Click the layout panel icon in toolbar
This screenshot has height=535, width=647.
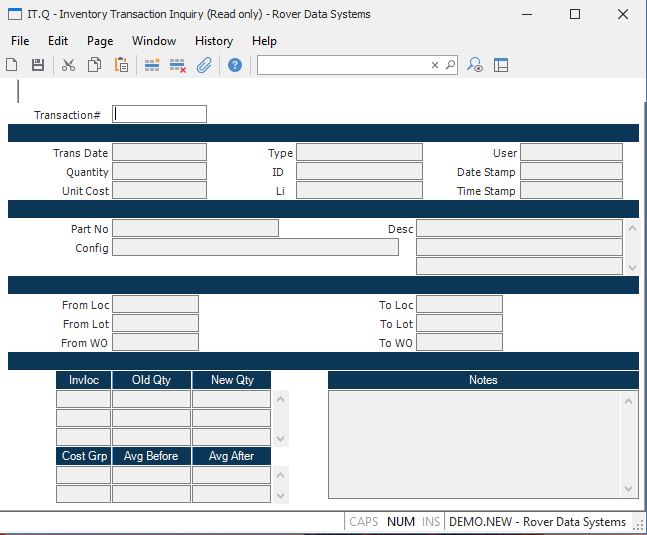click(501, 65)
